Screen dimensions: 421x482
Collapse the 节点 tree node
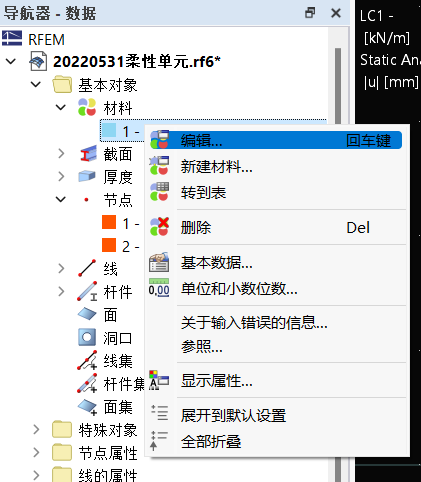coord(61,199)
